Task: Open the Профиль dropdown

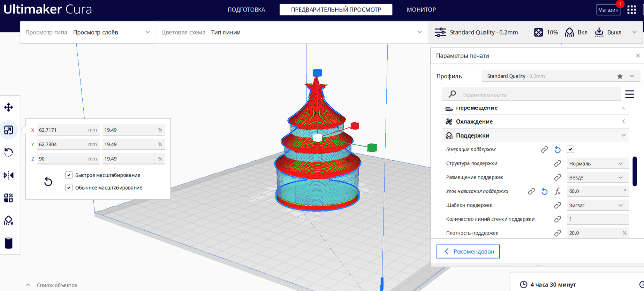Action: pos(561,76)
